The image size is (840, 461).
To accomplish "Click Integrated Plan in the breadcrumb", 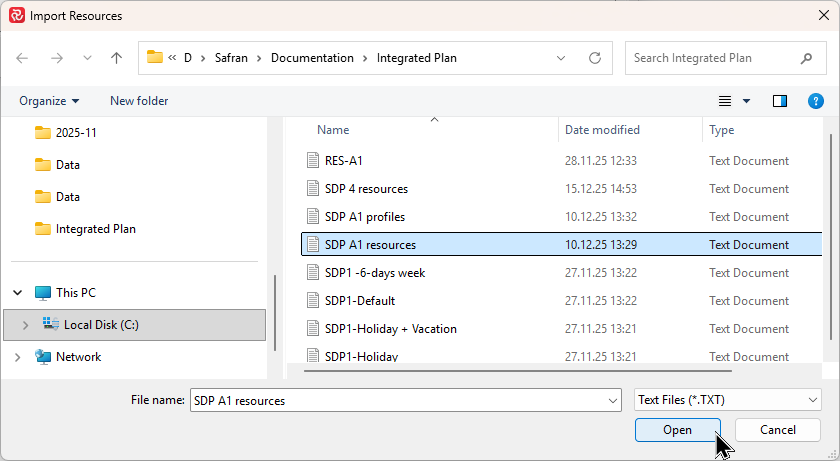I will click(417, 58).
